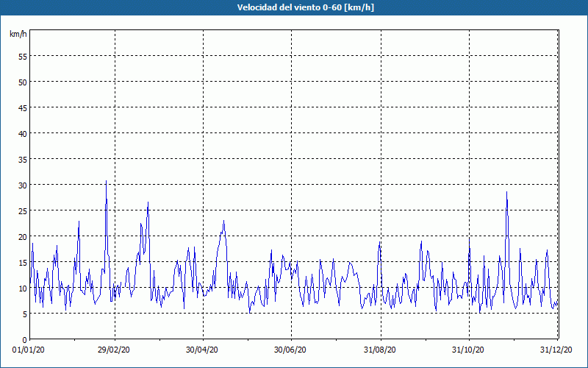Click the 28 km/h wind peak in late November
The width and height of the screenshot is (588, 368).
[x=506, y=192]
